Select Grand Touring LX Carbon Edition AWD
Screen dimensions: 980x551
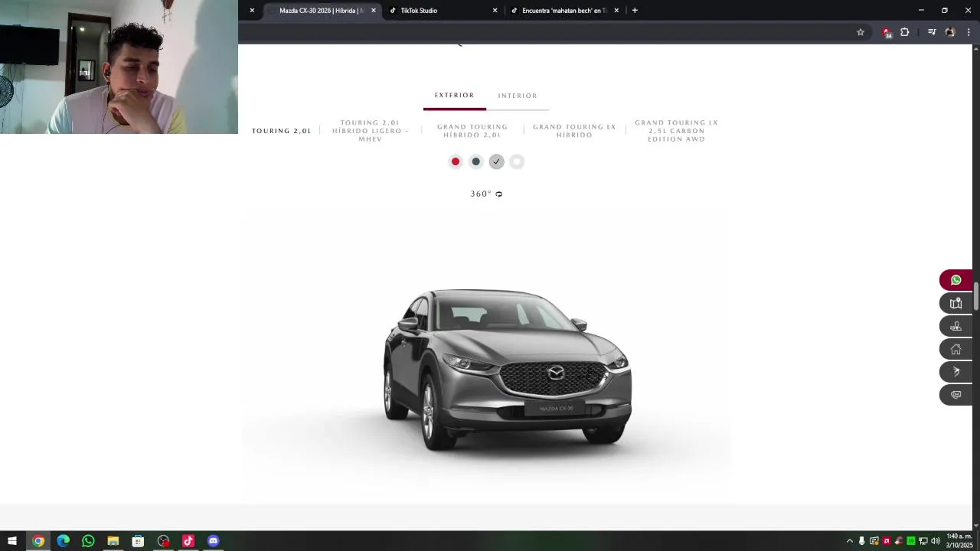click(x=677, y=131)
